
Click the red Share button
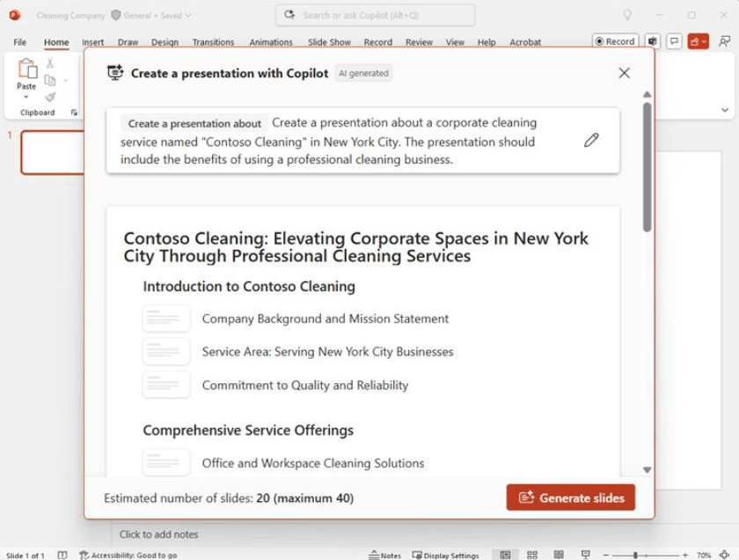(x=698, y=41)
